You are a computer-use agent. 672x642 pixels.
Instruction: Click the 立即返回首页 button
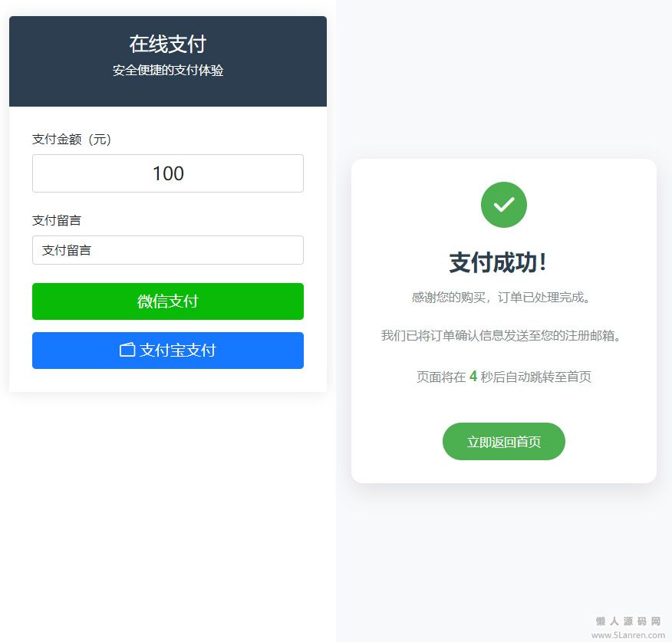(503, 442)
